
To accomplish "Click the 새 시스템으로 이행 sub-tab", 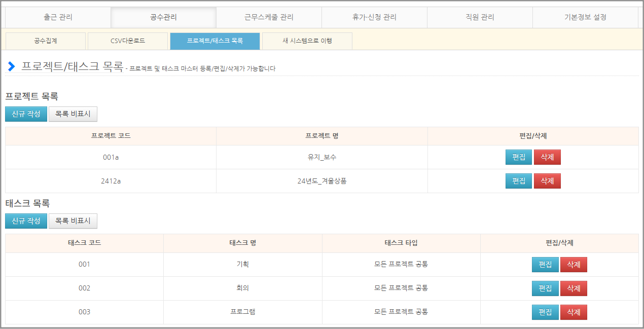I will pyautogui.click(x=307, y=41).
